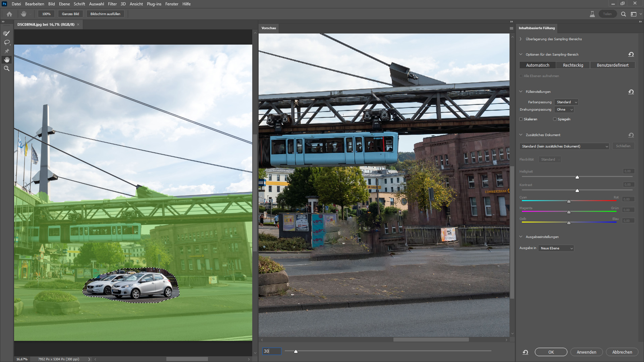Screen dimensions: 644x362
Task: Click the Anwenden button
Action: (x=586, y=352)
